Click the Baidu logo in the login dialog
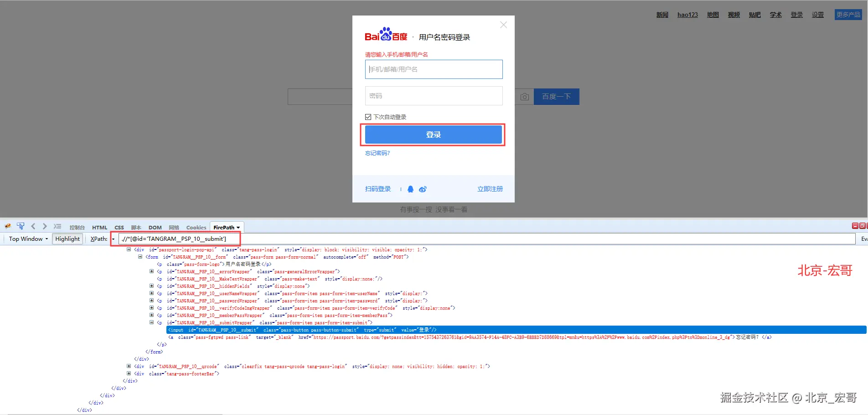Image resolution: width=868 pixels, height=415 pixels. [x=386, y=34]
